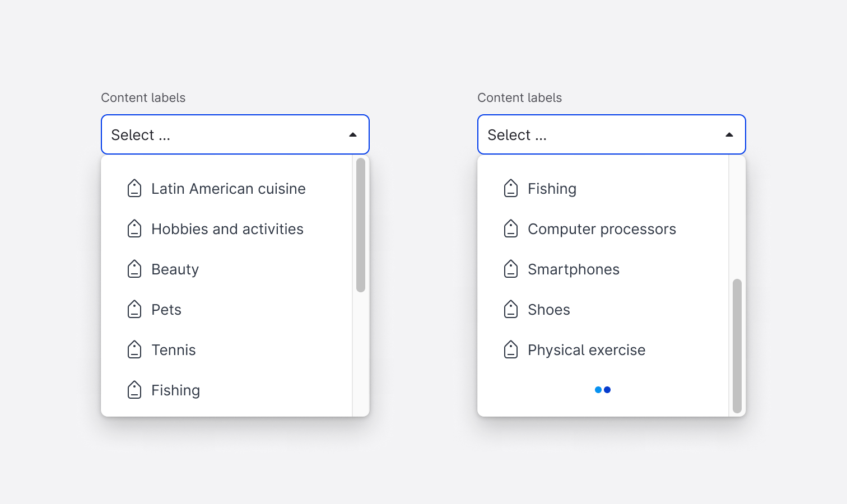Collapse the right Content labels dropdown arrow
The image size is (847, 504).
point(729,135)
